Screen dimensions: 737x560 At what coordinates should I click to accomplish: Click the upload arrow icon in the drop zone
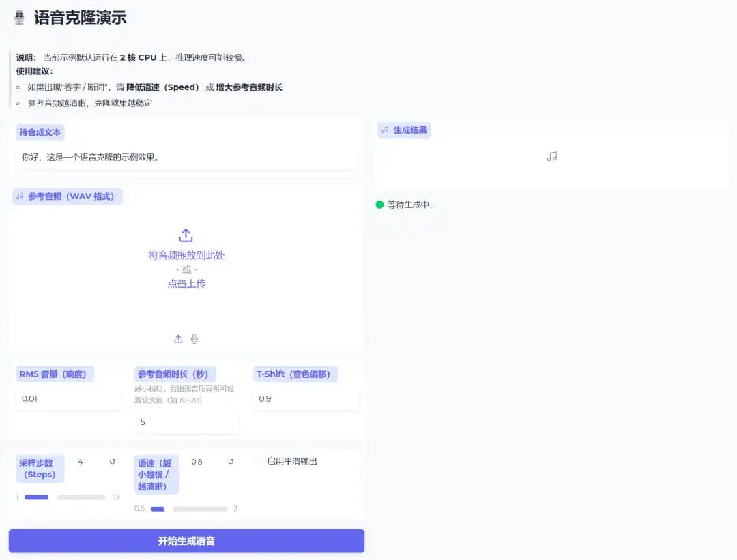tap(186, 235)
